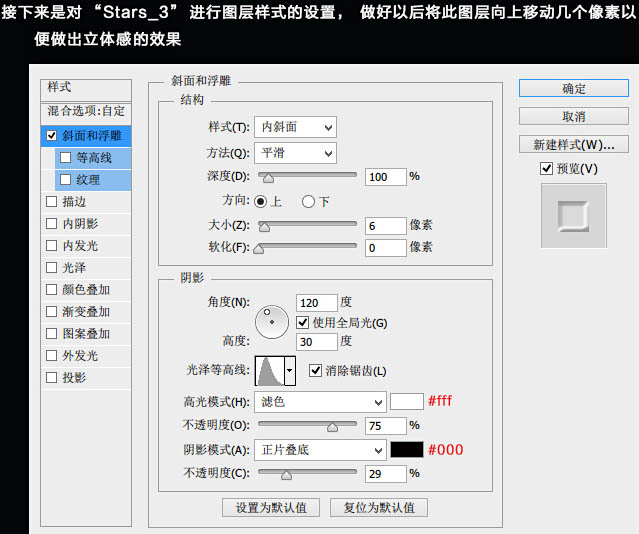Click the 大小(Z) slider handle
The width and height of the screenshot is (639, 534).
tap(264, 227)
